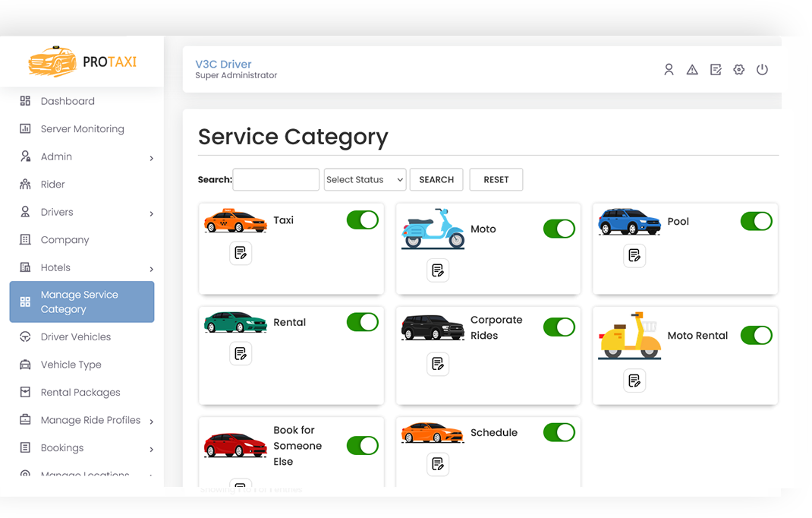Click the yellow Moto Rental scooter image
This screenshot has width=812, height=518.
click(629, 336)
